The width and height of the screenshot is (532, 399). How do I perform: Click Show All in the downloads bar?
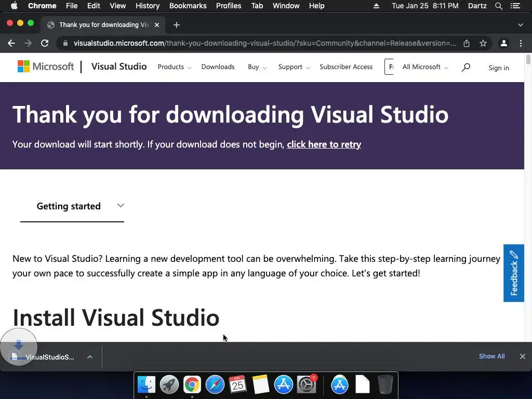point(491,356)
